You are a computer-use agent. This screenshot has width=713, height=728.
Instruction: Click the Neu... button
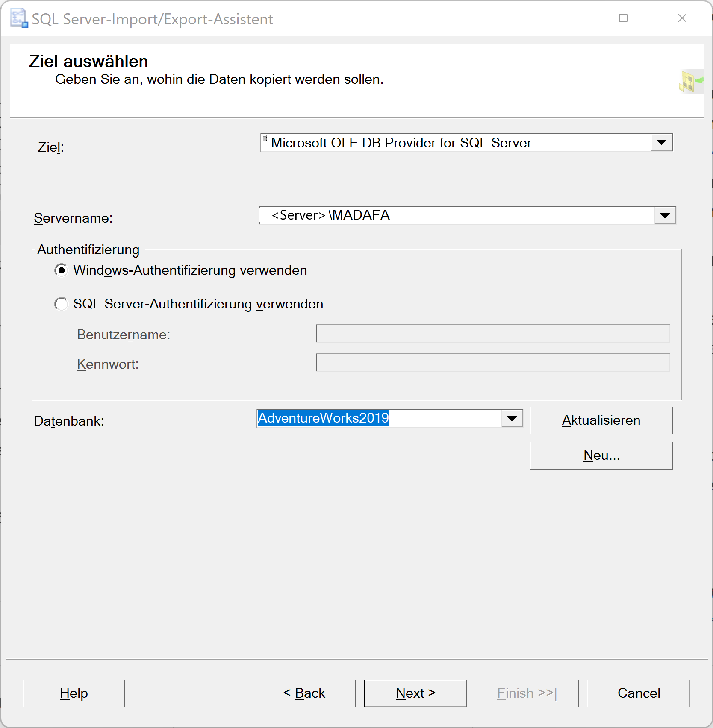tap(601, 455)
